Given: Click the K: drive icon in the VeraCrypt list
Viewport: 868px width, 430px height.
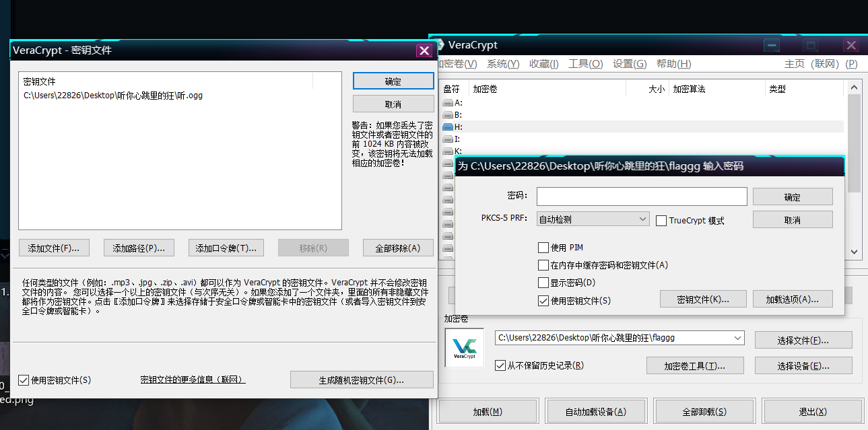Looking at the screenshot, I should pyautogui.click(x=448, y=151).
